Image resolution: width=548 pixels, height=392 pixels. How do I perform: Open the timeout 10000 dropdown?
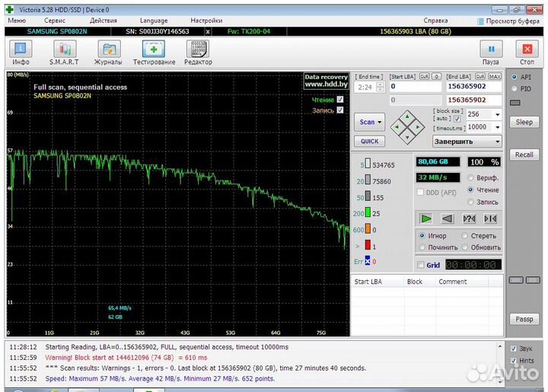tap(497, 127)
